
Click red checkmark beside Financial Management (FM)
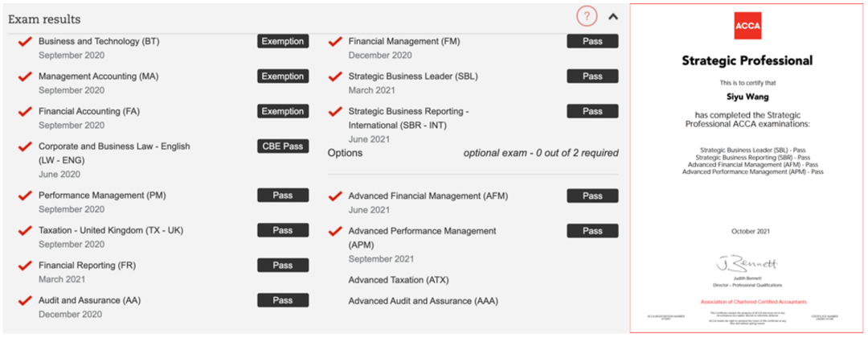(x=335, y=42)
